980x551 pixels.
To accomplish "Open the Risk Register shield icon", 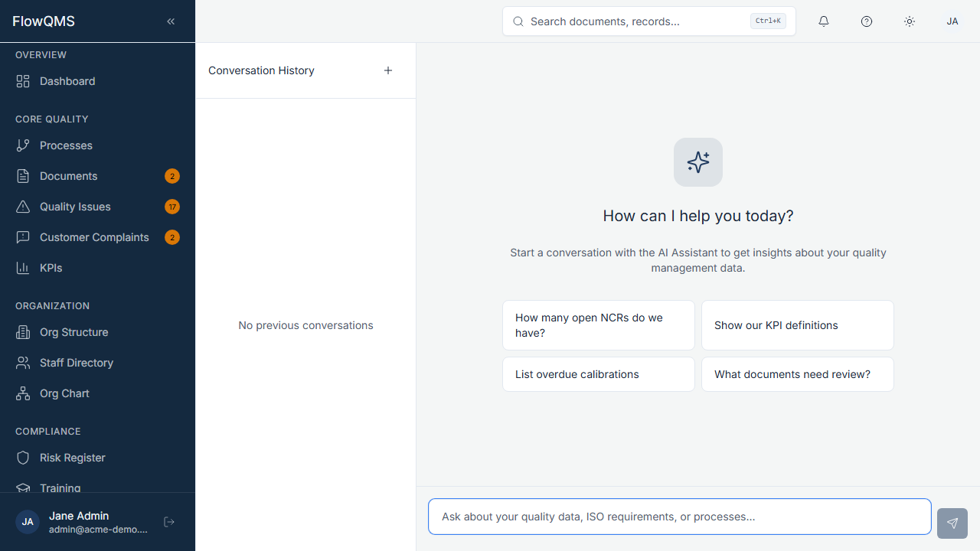I will (23, 458).
